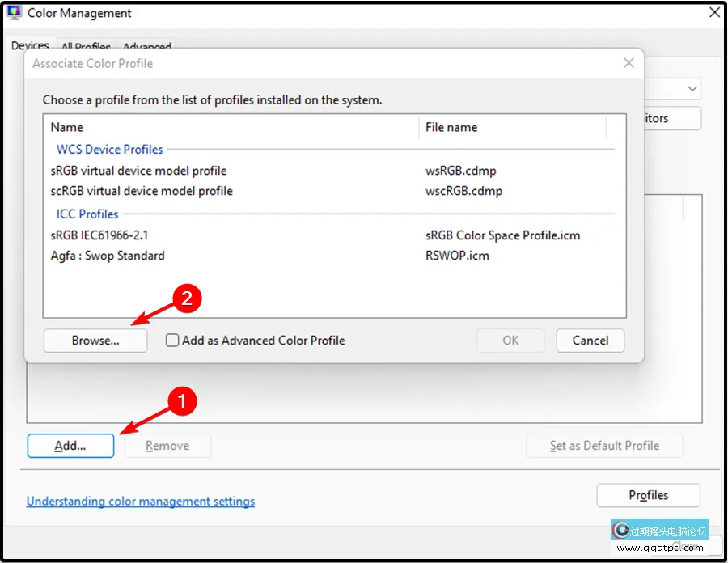728x563 pixels.
Task: Choose the sRGB IEC61966-2.1 profile
Action: pyautogui.click(x=99, y=235)
